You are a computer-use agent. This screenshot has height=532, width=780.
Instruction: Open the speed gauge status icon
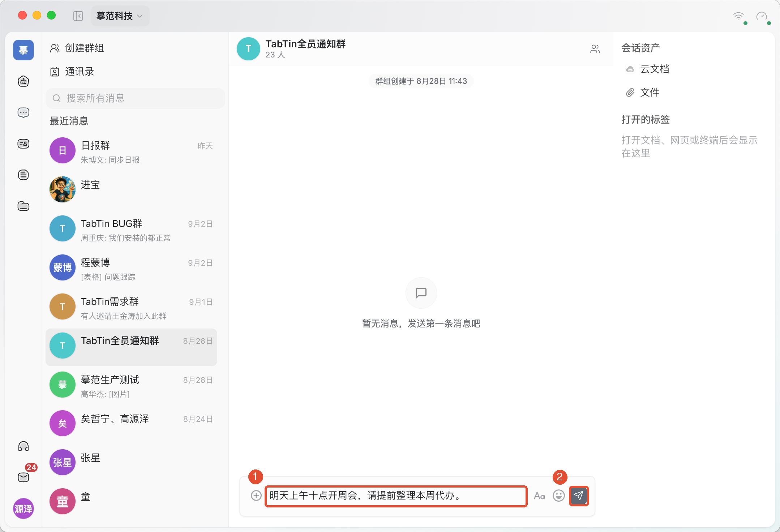(x=762, y=17)
